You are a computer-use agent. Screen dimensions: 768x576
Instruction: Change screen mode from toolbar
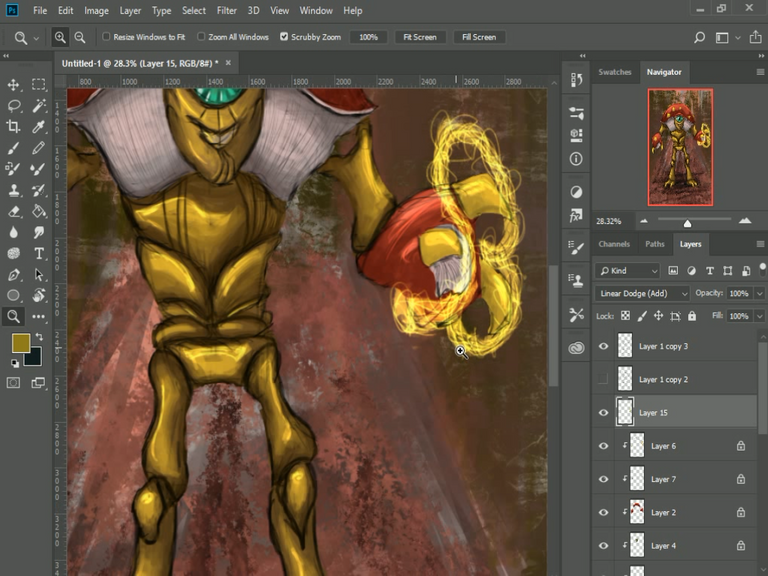[38, 383]
